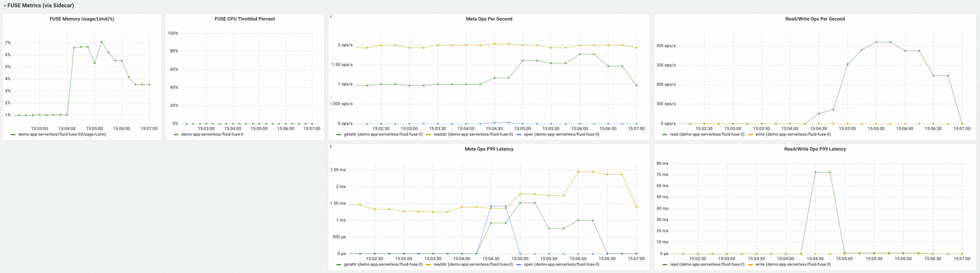Image resolution: width=980 pixels, height=273 pixels.
Task: Open the Read/Write Ops Per Second panel title menu
Action: pyautogui.click(x=815, y=19)
